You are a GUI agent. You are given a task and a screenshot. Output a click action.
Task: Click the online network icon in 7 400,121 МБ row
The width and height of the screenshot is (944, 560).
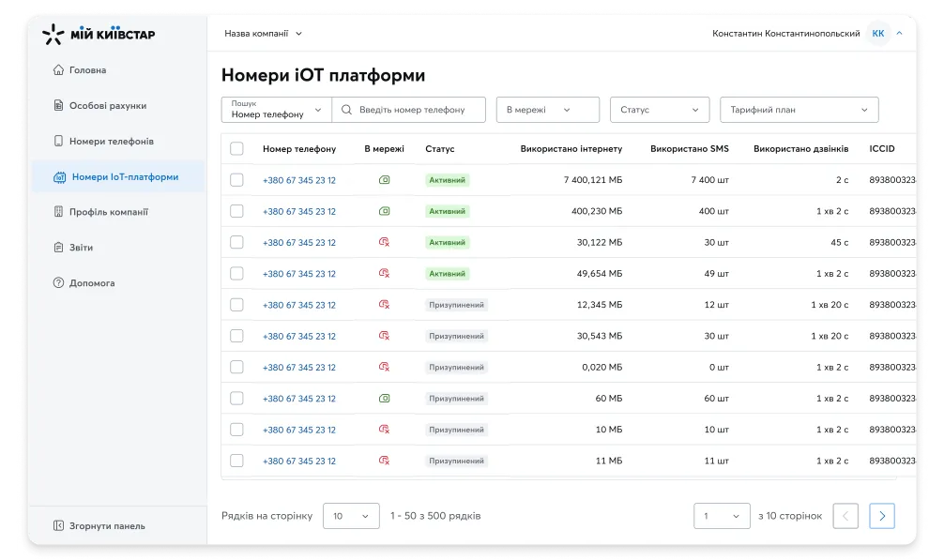[x=384, y=180]
